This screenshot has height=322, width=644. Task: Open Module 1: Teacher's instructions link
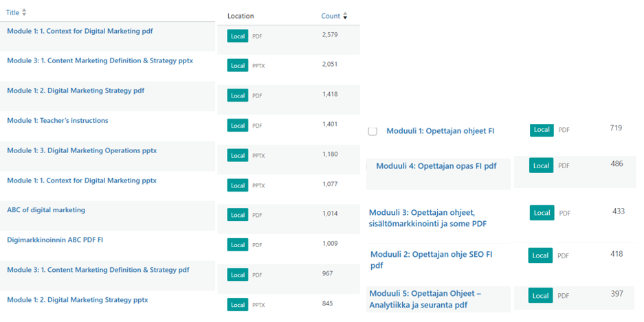click(x=58, y=120)
